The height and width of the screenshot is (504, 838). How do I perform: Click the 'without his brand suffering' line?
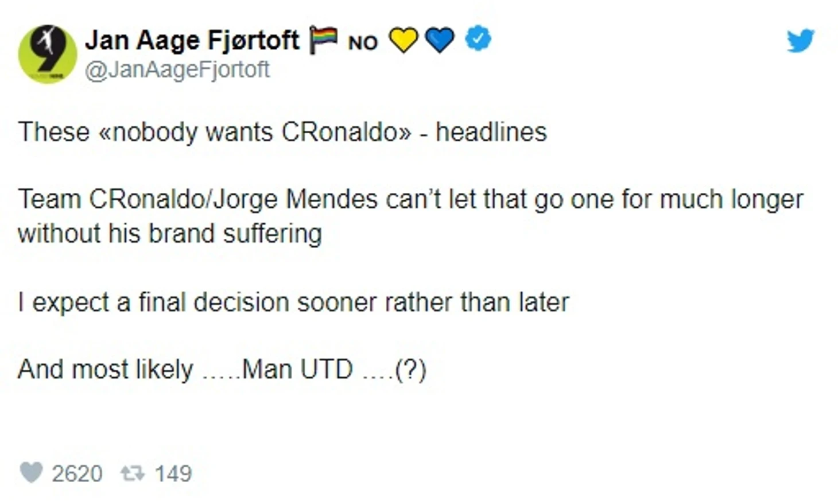click(x=170, y=234)
